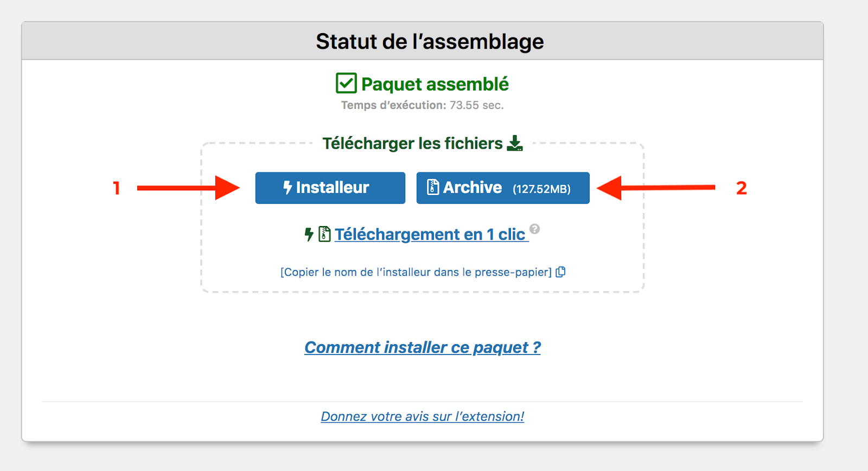Copy installer name via the bracketed text link
Image resolution: width=868 pixels, height=471 pixels.
416,272
